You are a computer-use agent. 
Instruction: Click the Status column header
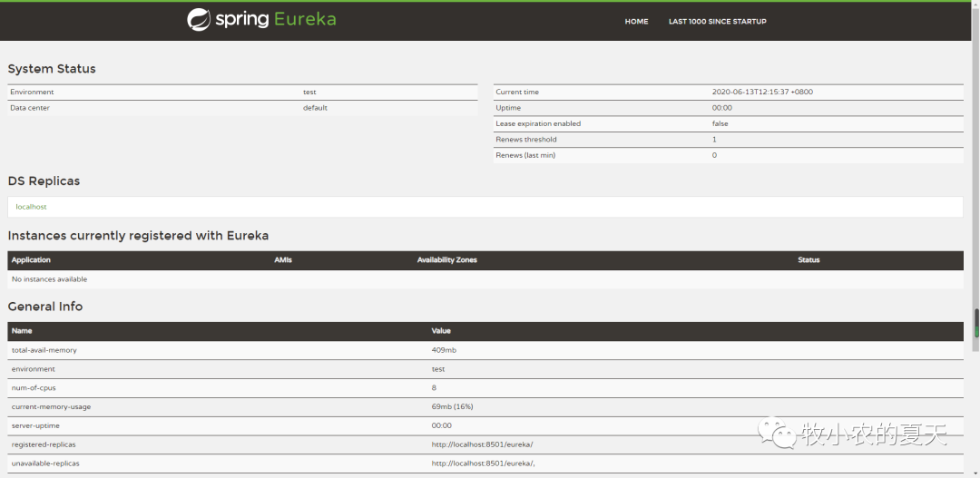pos(808,260)
